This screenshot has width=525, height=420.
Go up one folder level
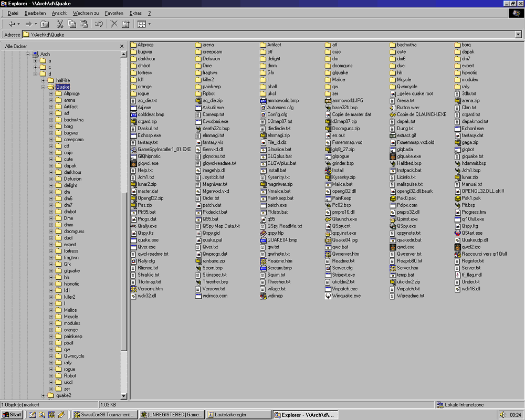click(x=45, y=24)
